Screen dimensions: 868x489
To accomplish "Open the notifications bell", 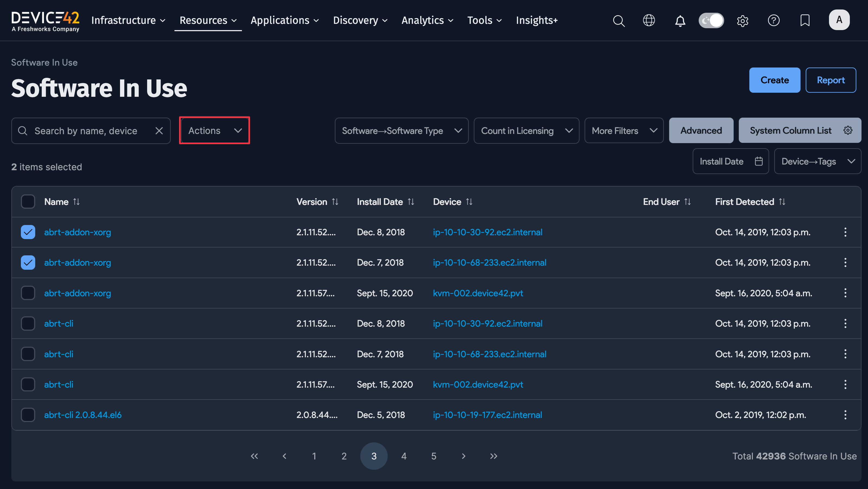I will (680, 21).
